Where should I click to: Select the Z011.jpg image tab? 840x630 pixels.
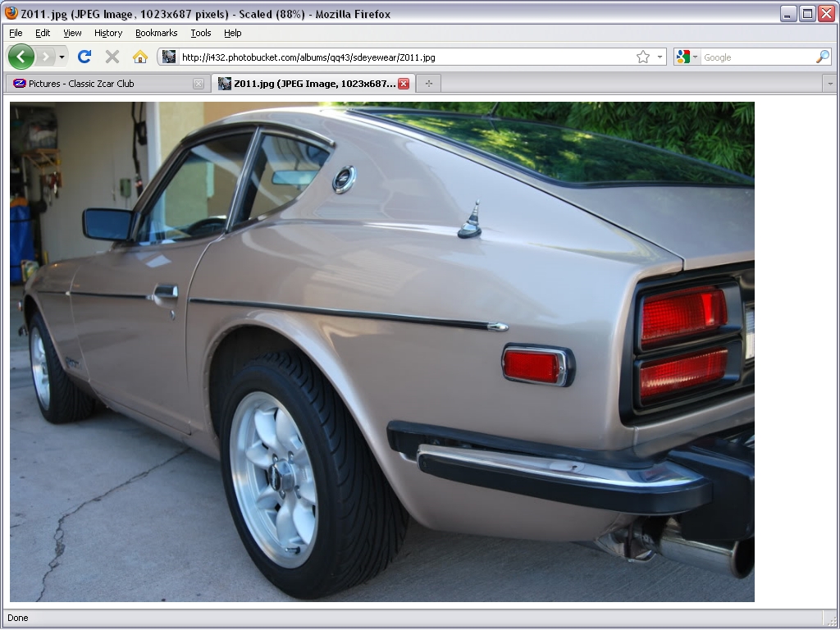tap(314, 84)
